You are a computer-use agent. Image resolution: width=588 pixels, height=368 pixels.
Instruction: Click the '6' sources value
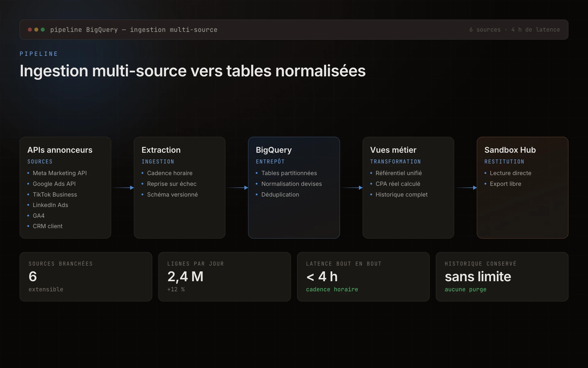tap(33, 277)
